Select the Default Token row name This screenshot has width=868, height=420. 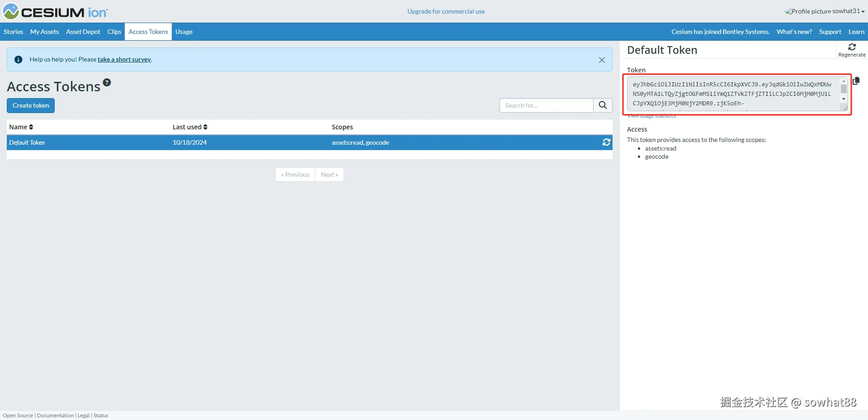click(27, 142)
